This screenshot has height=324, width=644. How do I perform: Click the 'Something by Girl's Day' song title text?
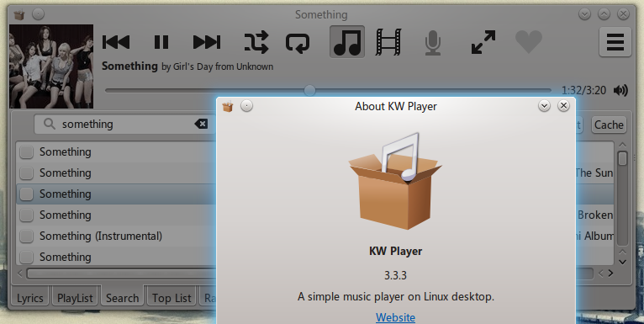[x=187, y=66]
